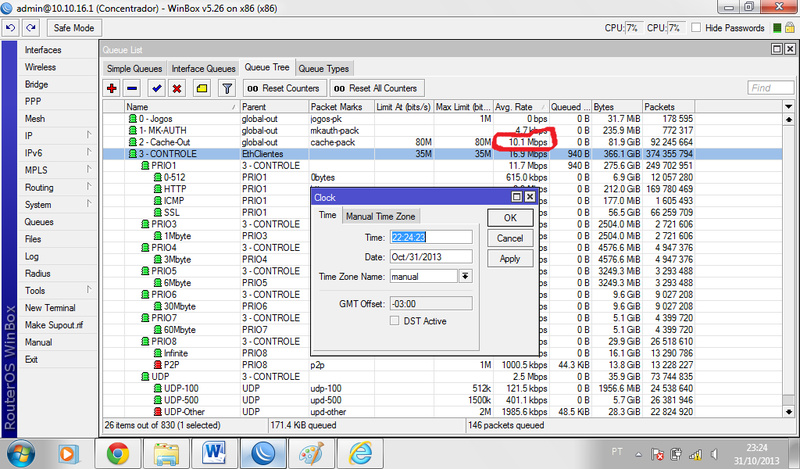Image resolution: width=800 pixels, height=469 pixels.
Task: Click the Reset Counters button
Action: pyautogui.click(x=284, y=88)
